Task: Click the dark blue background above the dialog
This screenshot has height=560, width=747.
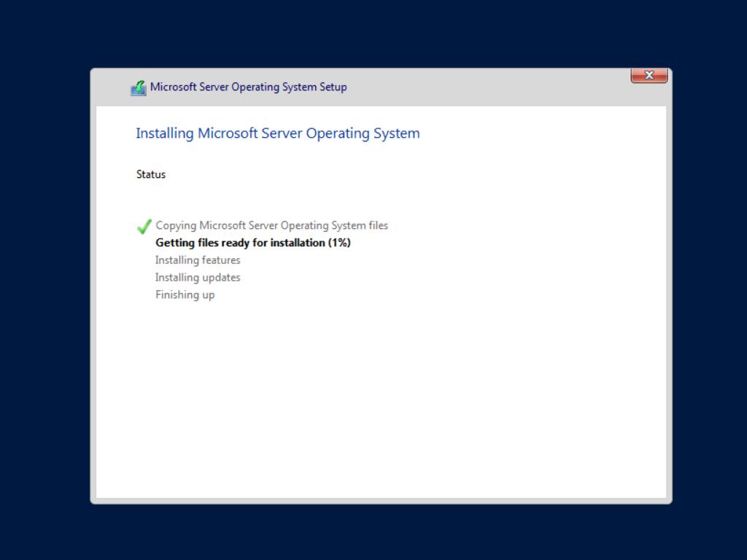Action: pyautogui.click(x=373, y=33)
